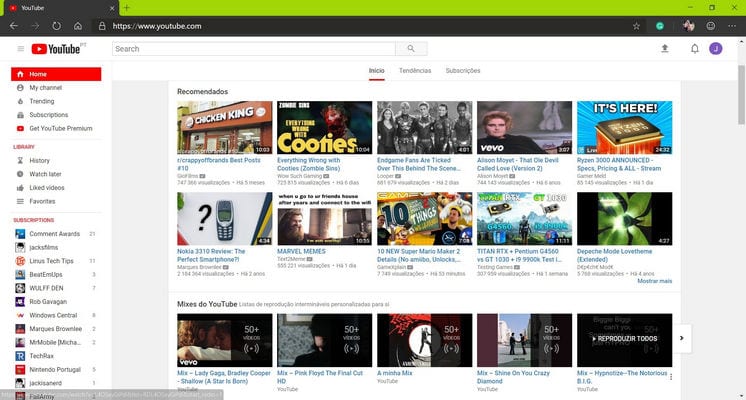The height and width of the screenshot is (400, 746).
Task: Bookmark page with star icon
Action: point(636,25)
